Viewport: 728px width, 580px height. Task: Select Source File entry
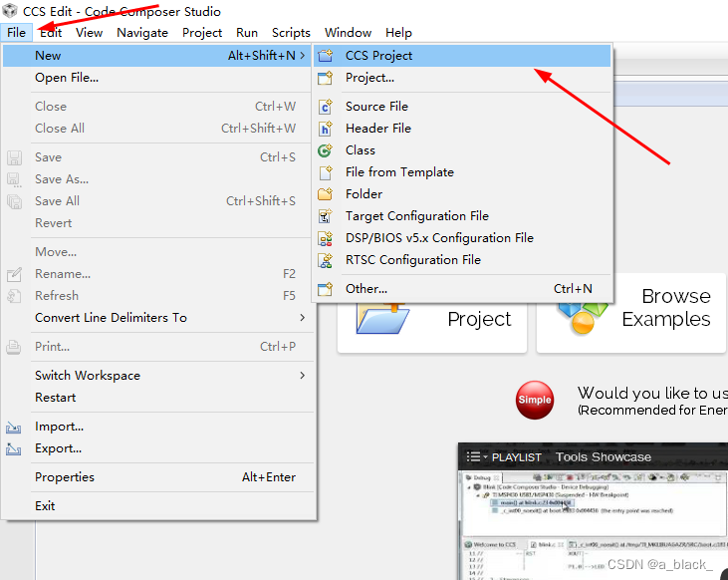click(462, 107)
